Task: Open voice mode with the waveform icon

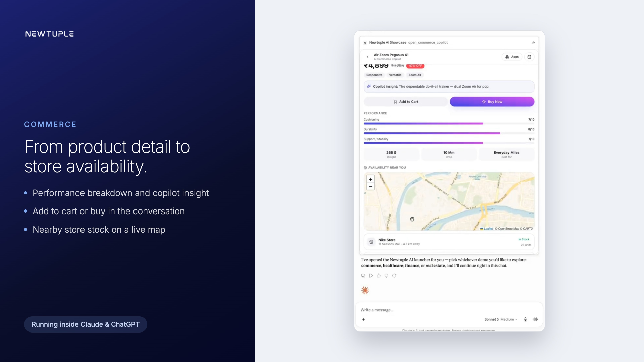Action: 535,319
